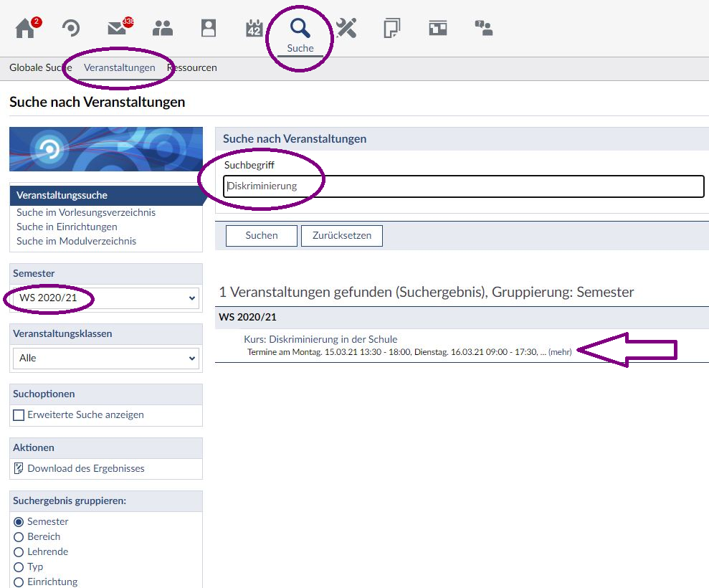Open Suche im Modulverzeichnis
Viewport: 709px width, 588px height.
coord(77,241)
